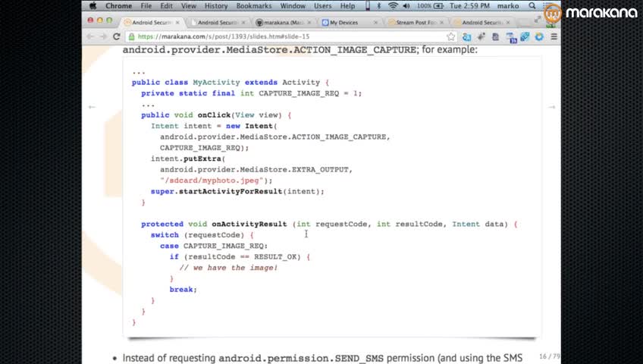The image size is (643, 364).
Task: Click the browser forward arrow
Action: 103,37
